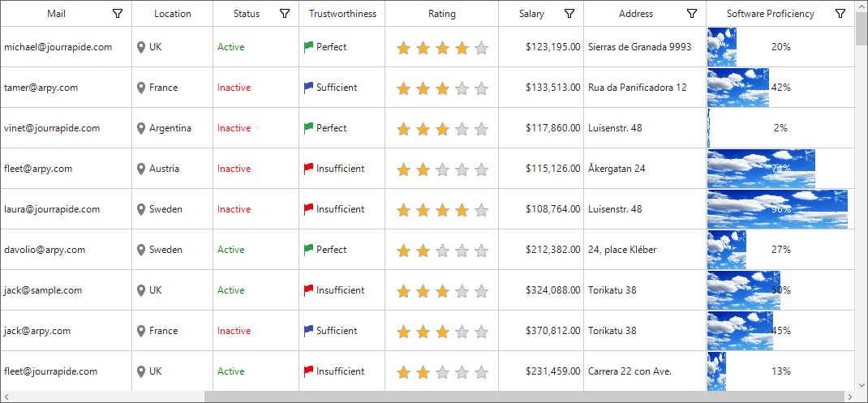Click the location pin icon next to Argentina

[141, 128]
